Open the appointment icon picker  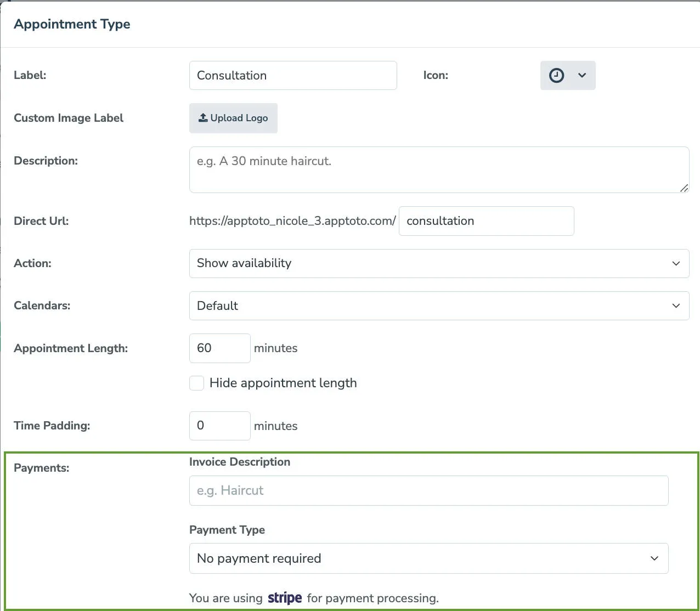click(568, 76)
